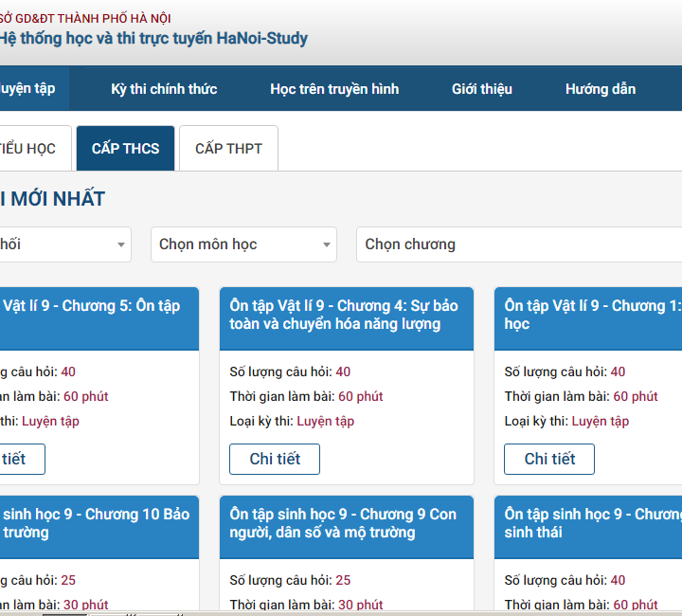682x616 pixels.
Task: Open the Kỳ thi chính thức menu
Action: [x=164, y=89]
